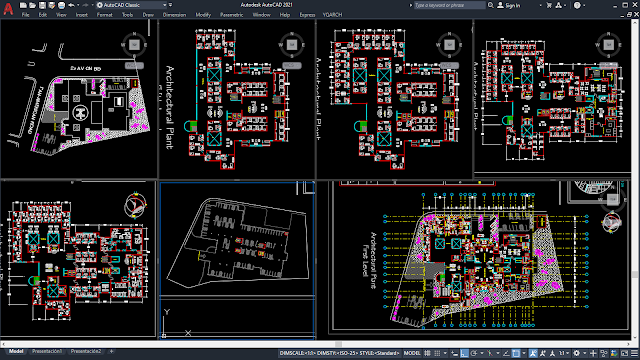Screen dimensions: 640x360
Task: Click the ViewCube in the second top viewport
Action: pos(292,44)
